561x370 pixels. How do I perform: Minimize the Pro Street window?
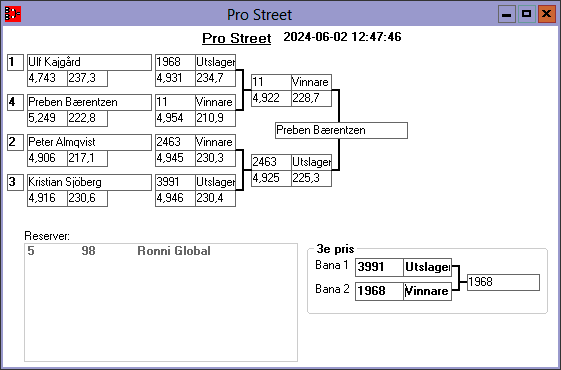point(507,14)
